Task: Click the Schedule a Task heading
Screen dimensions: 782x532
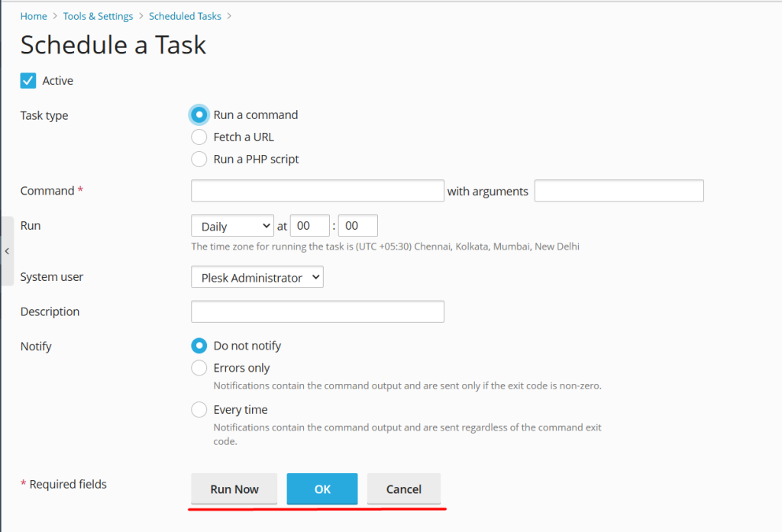Action: (x=113, y=45)
